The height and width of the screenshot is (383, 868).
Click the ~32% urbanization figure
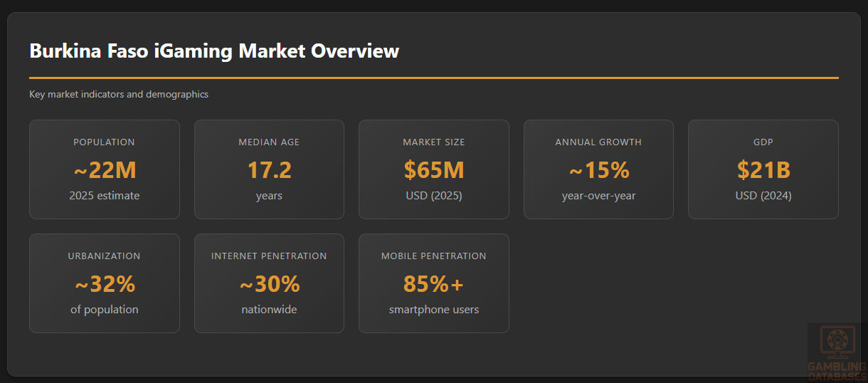(x=104, y=285)
